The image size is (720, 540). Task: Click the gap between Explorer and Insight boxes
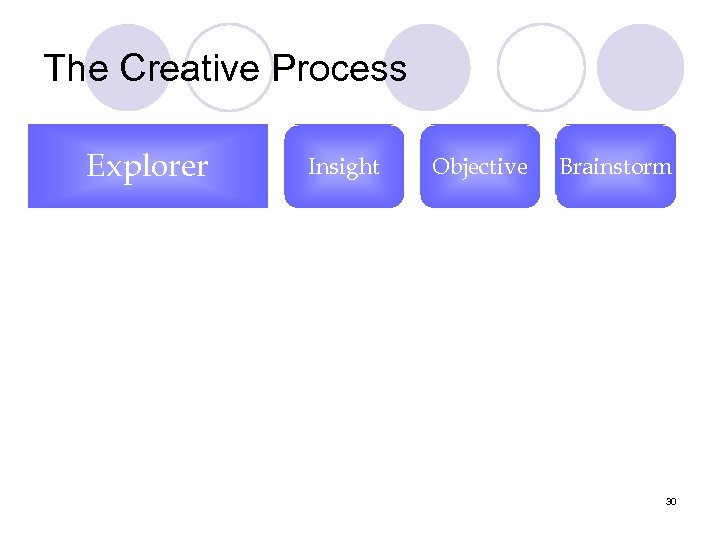pyautogui.click(x=276, y=166)
